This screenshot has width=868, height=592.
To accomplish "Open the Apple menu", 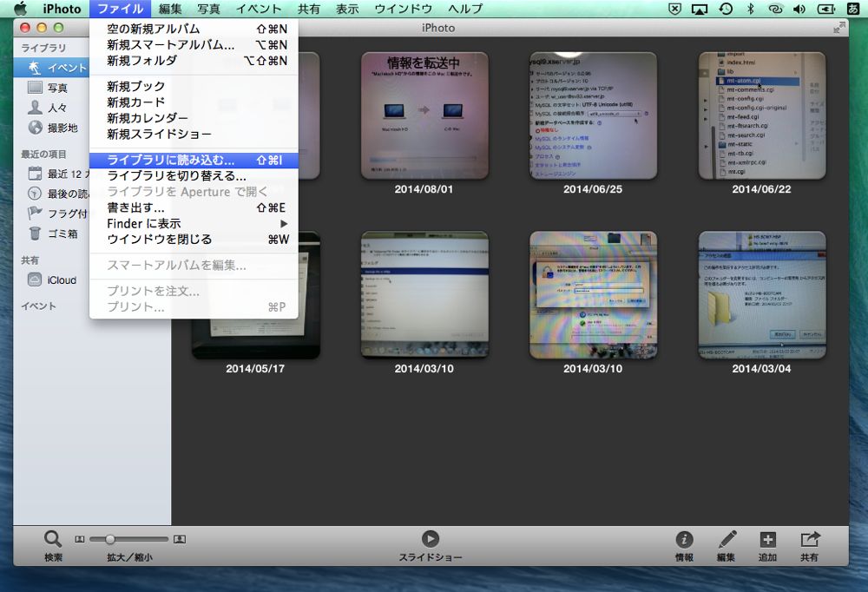I will [x=20, y=9].
